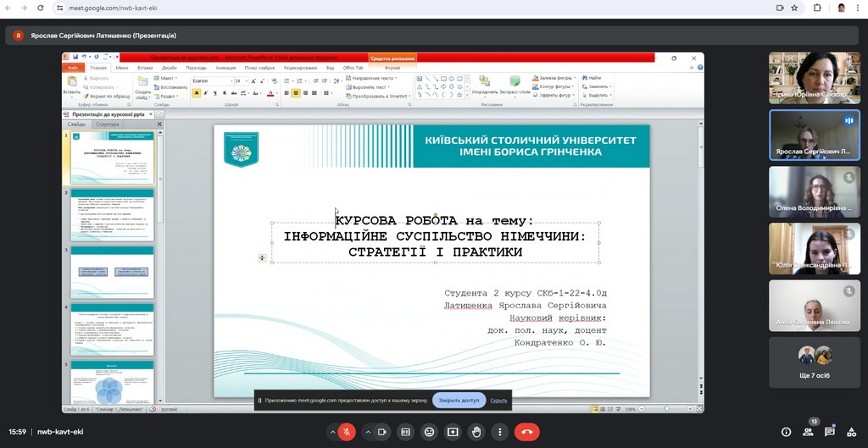This screenshot has height=448, width=868.
Task: Bookmark this page with the star icon
Action: pos(794,8)
